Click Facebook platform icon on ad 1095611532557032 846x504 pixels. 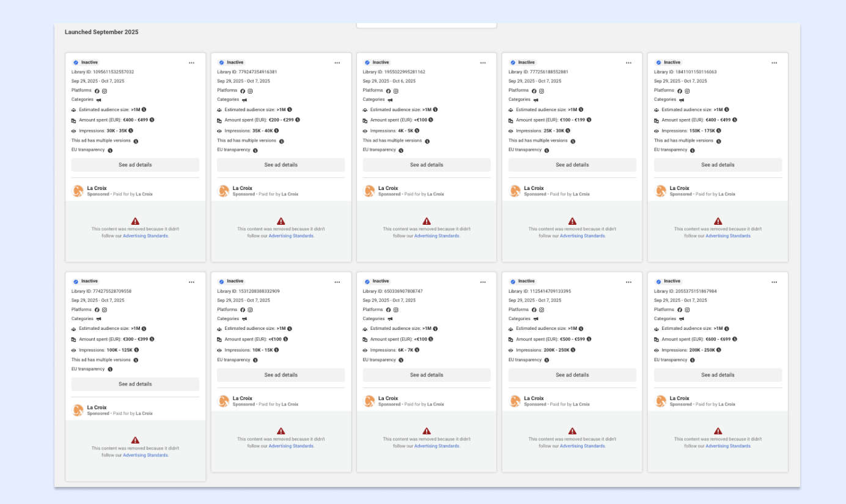coord(97,91)
